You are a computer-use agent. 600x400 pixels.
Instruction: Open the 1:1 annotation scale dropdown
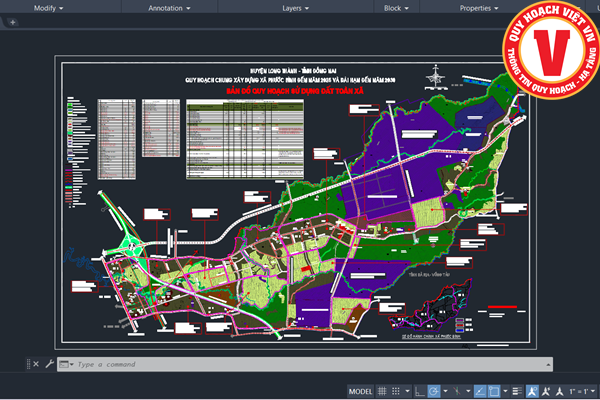pos(578,391)
